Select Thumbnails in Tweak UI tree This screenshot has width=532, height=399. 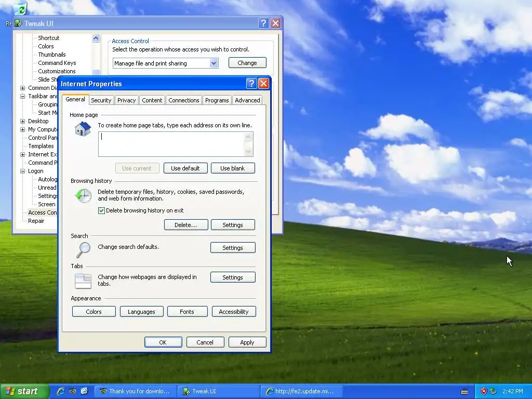52,55
